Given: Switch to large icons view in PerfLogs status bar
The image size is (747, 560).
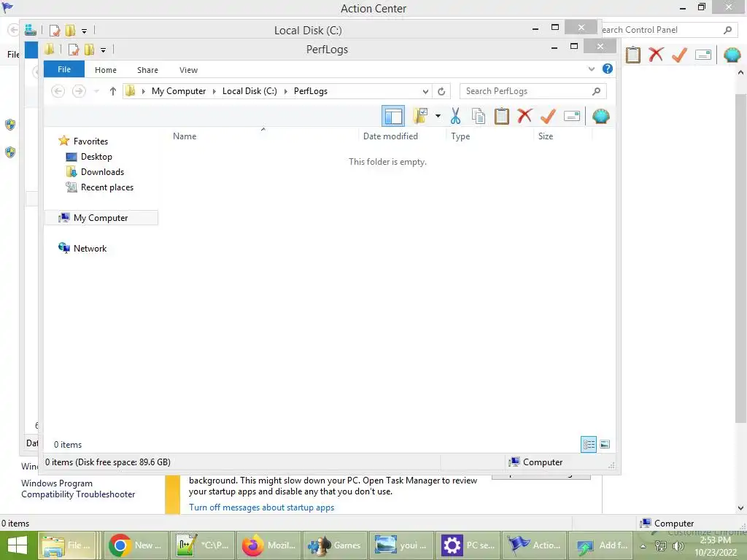Looking at the screenshot, I should [605, 444].
